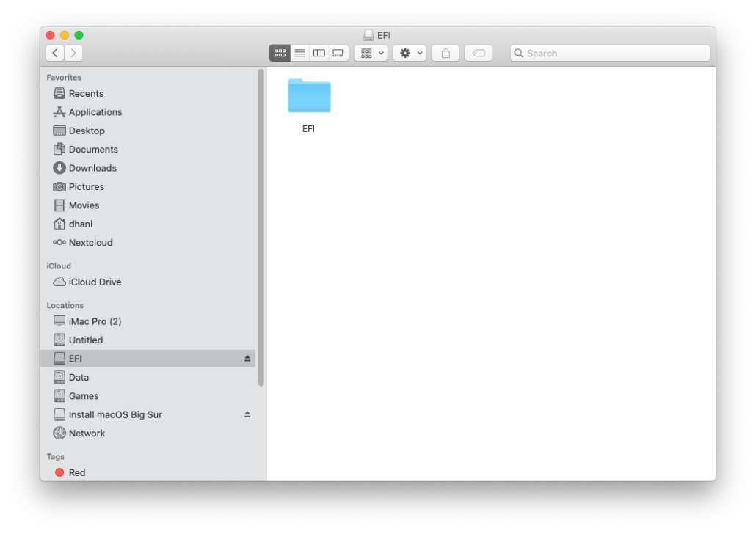
Task: Open the group-by arrangement dropdown
Action: tap(371, 53)
